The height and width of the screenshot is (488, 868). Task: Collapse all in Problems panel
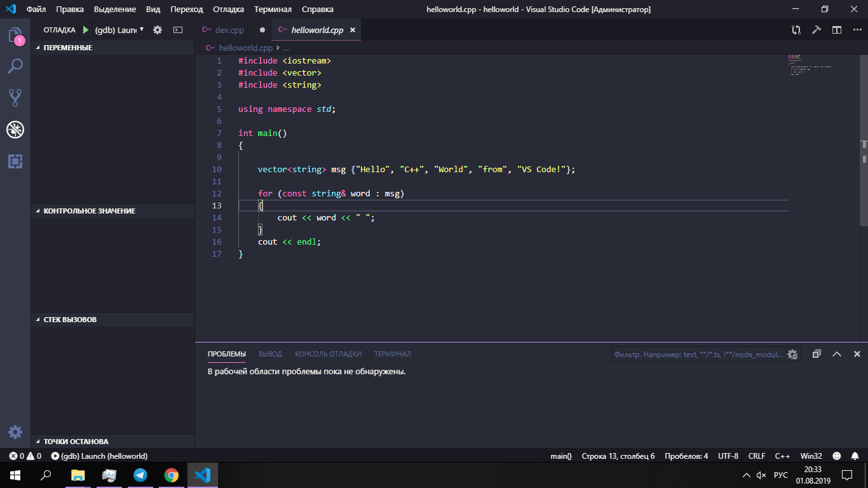817,354
